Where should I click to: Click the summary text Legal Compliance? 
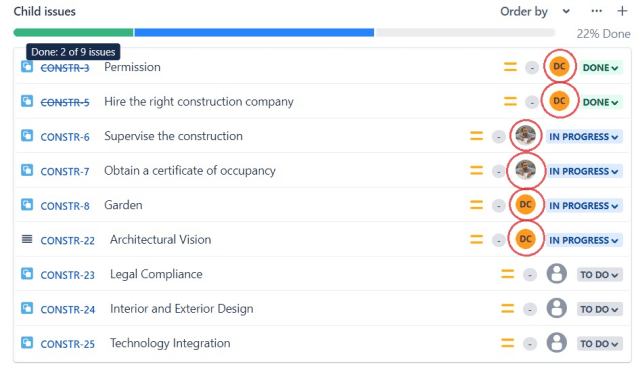tap(156, 274)
